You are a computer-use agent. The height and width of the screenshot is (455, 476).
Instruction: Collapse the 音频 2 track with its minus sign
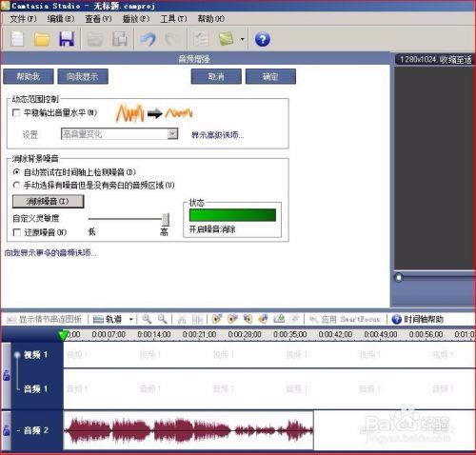(18, 430)
